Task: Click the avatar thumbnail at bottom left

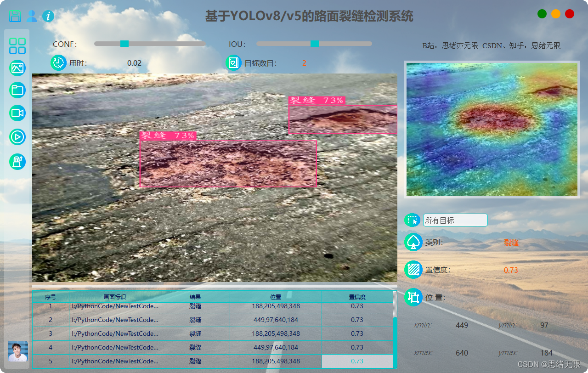Action: pyautogui.click(x=17, y=352)
